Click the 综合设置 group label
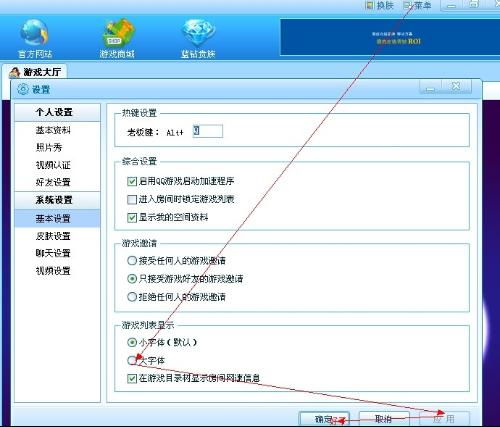This screenshot has height=427, width=500. coord(139,161)
